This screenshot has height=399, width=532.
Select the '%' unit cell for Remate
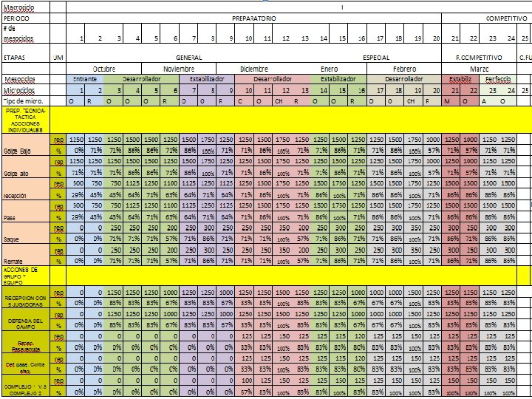pyautogui.click(x=58, y=261)
